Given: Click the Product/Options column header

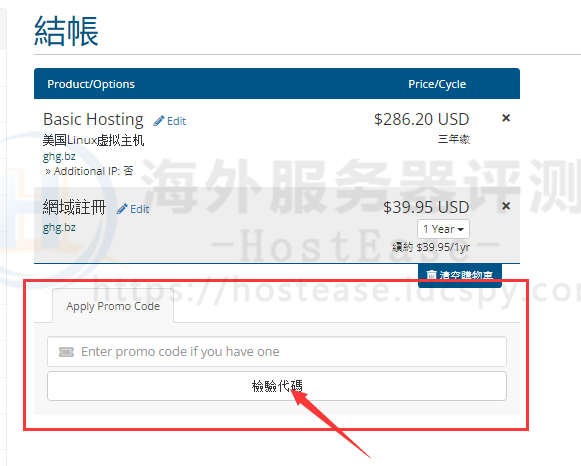Looking at the screenshot, I should [91, 84].
